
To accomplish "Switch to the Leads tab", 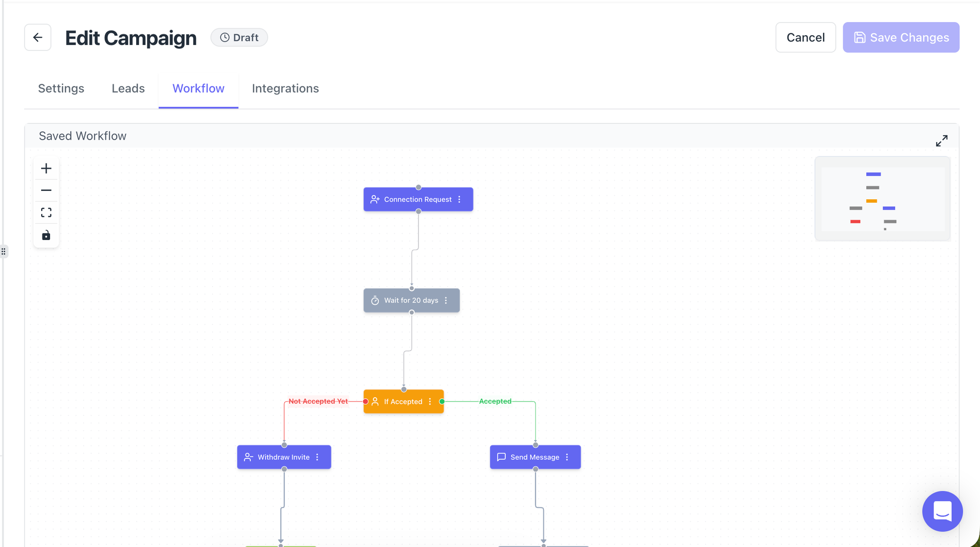I will [x=128, y=89].
